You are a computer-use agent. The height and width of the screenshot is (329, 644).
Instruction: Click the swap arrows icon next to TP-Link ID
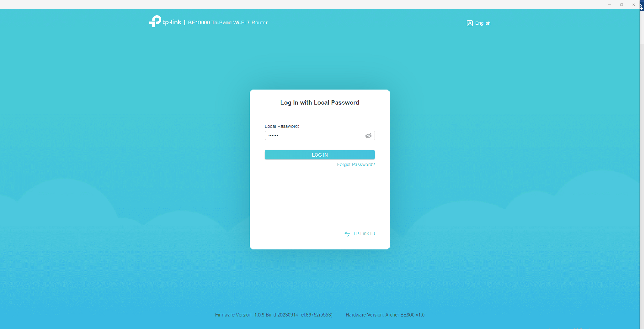point(347,234)
